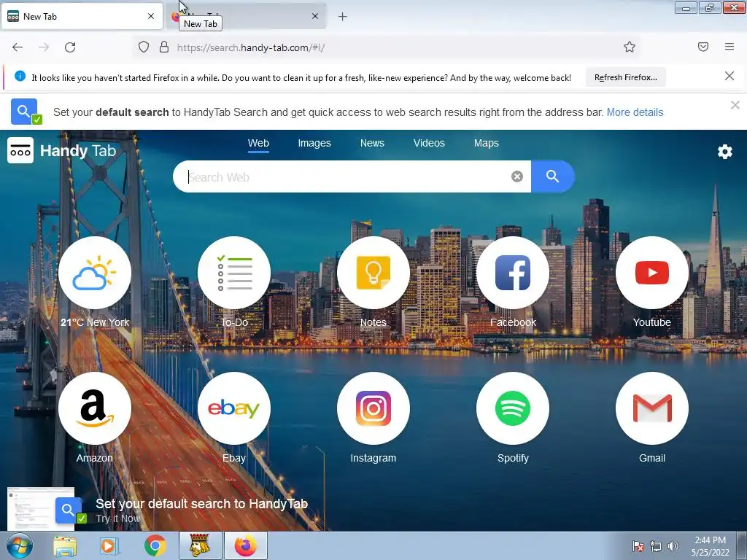Image resolution: width=747 pixels, height=560 pixels.
Task: Close the first New Tab tab
Action: click(x=151, y=16)
